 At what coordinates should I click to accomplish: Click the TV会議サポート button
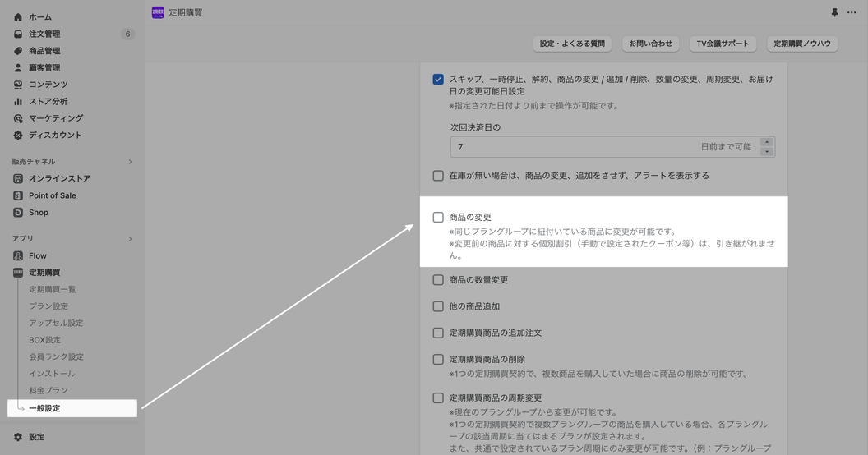pos(723,44)
